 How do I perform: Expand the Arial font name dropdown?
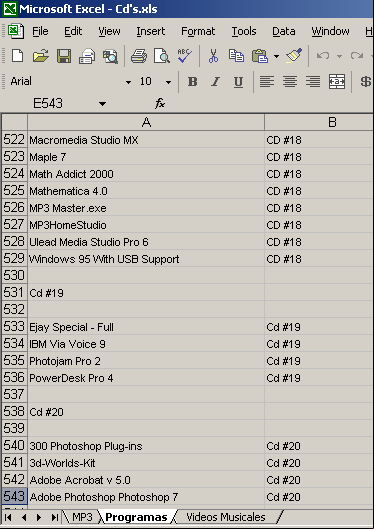pos(128,82)
